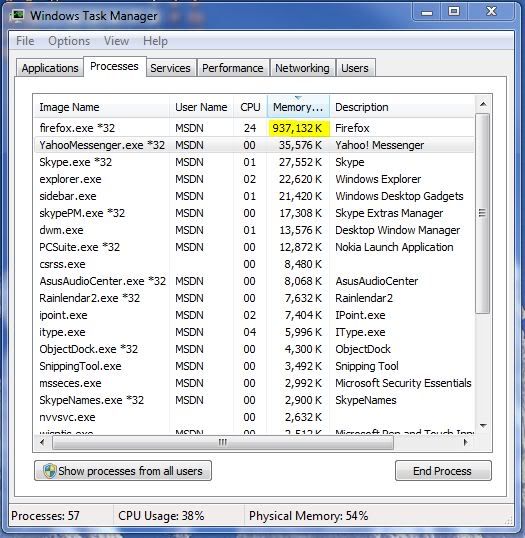Viewport: 525px width, 538px height.
Task: Select the firefox.exe *32 process
Action: point(254,128)
